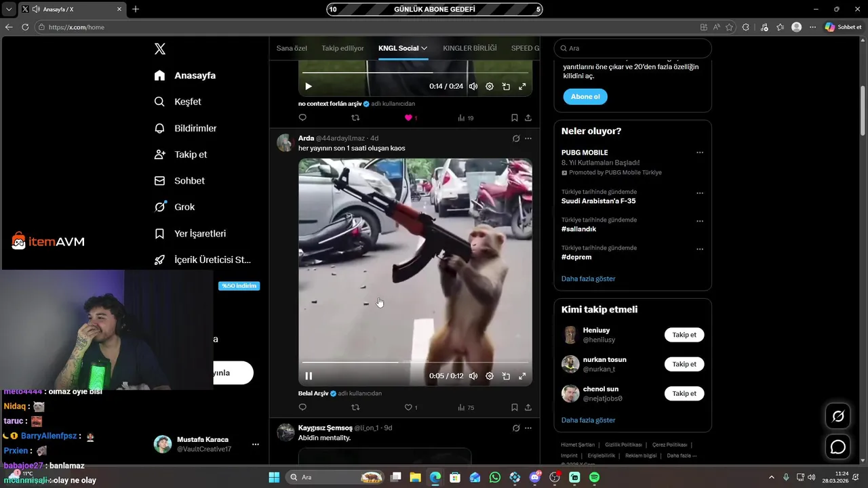Reply to Arda's post
The height and width of the screenshot is (488, 868).
tap(302, 407)
